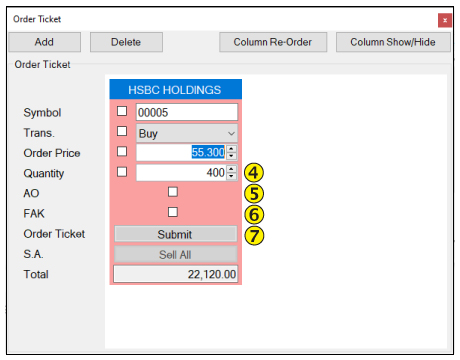460x360 pixels.
Task: Click the FAK row label
Action: click(x=34, y=214)
